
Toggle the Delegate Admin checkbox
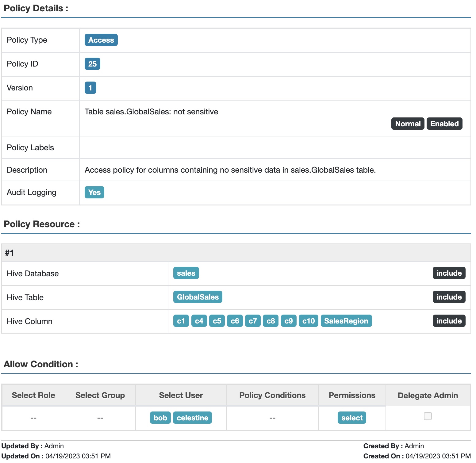coord(428,416)
